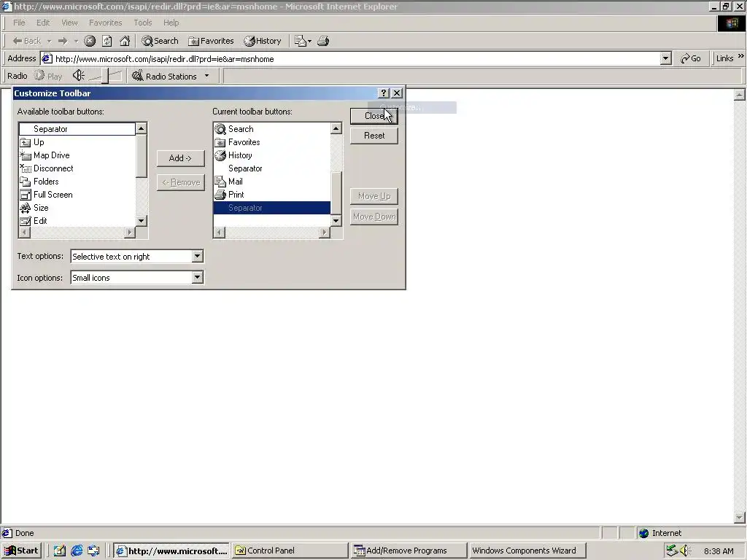The height and width of the screenshot is (560, 747).
Task: Select the highlighted Separator in the current list
Action: click(272, 208)
